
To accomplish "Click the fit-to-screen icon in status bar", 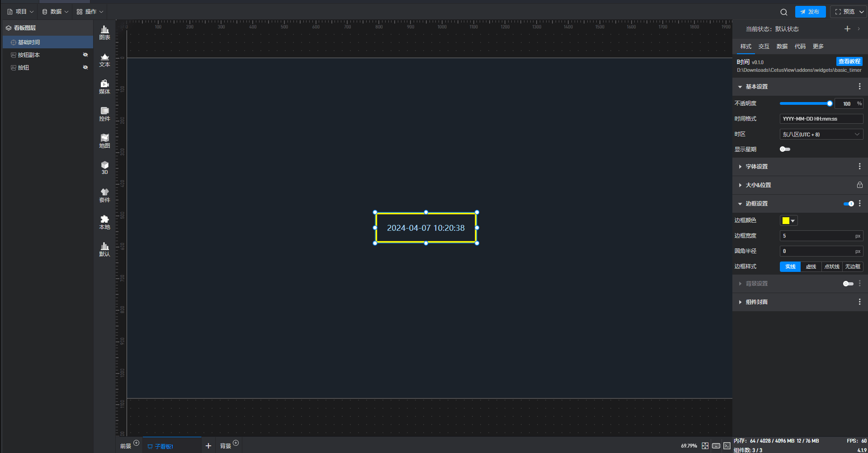I will tap(705, 446).
